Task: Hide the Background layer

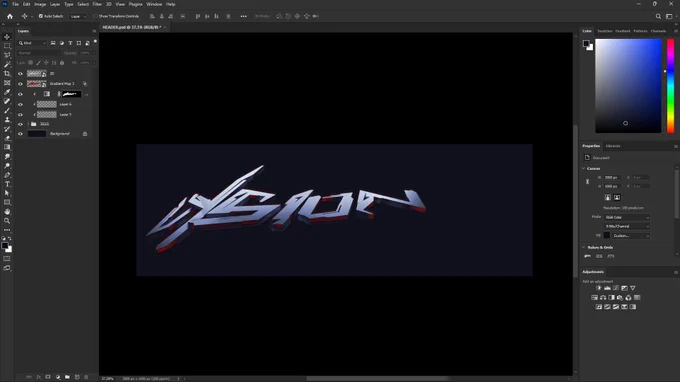Action: click(x=20, y=134)
